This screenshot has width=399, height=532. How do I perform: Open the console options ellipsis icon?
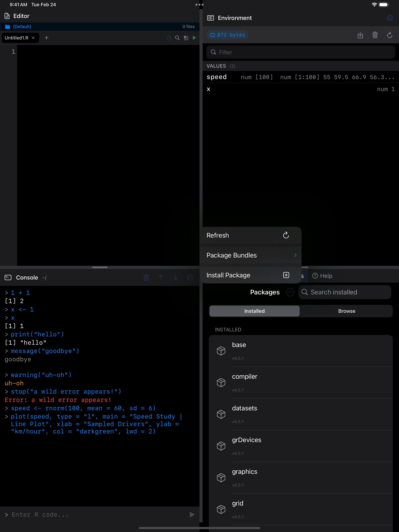coord(190,278)
